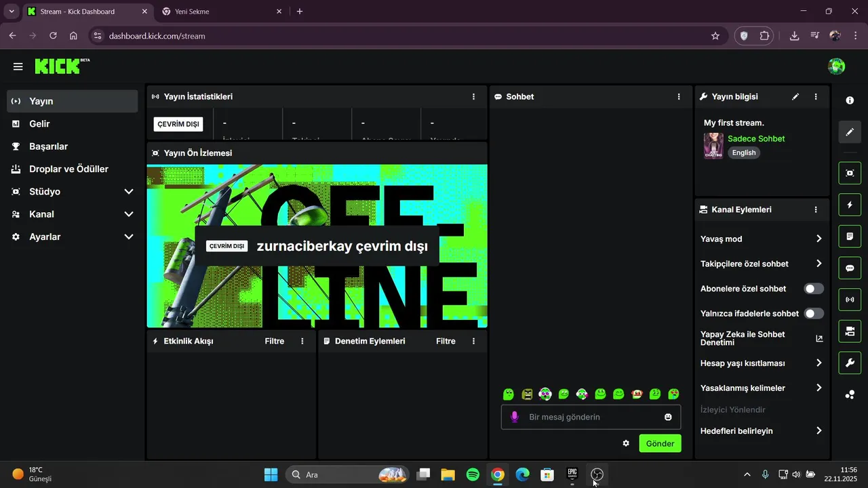Open the Yayın bilgisi three-dot menu
The image size is (868, 488).
[816, 97]
